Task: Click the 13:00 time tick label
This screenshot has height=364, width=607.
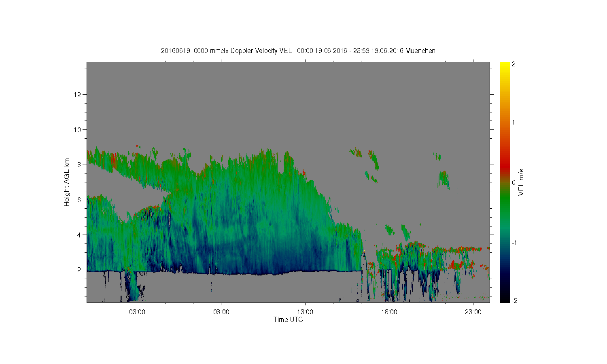Action: point(305,312)
